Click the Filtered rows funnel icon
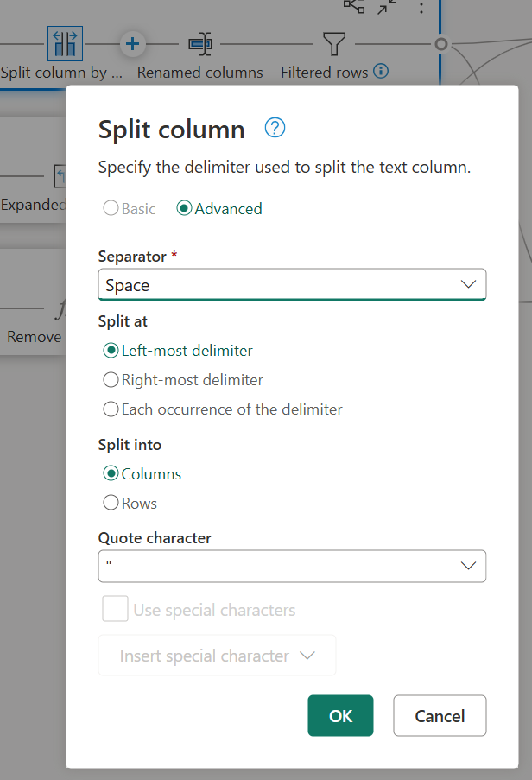 coord(333,42)
